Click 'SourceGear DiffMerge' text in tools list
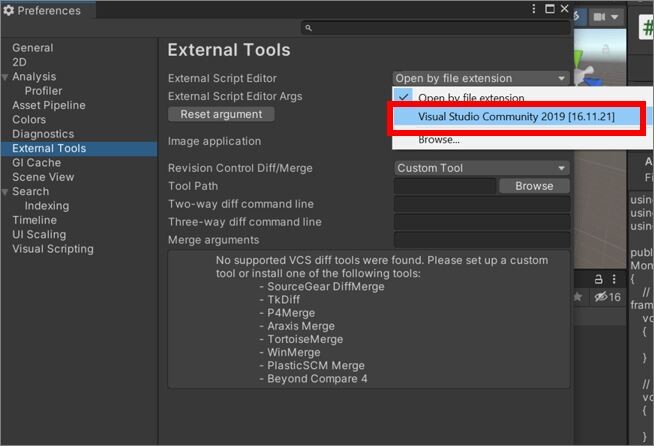654x446 pixels. coord(326,287)
